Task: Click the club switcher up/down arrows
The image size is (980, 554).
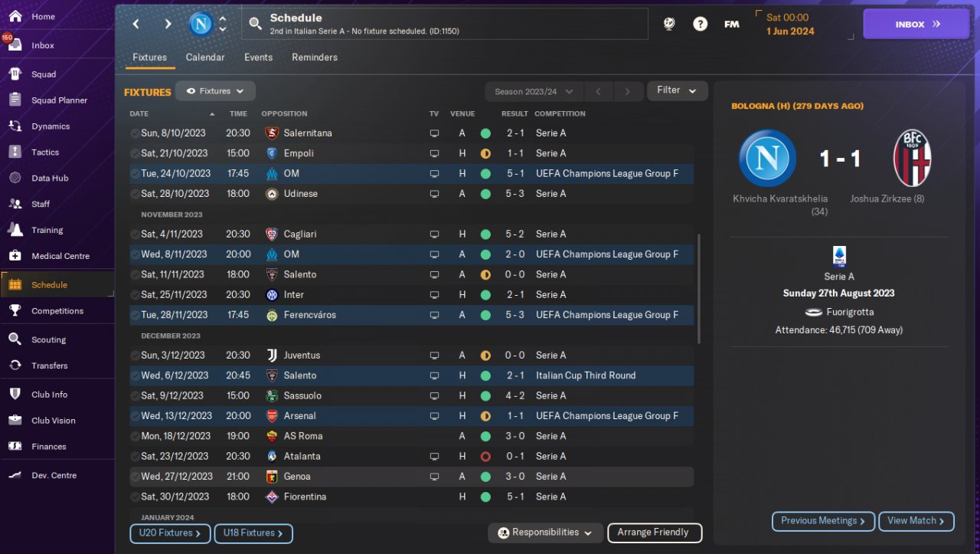Action: (x=223, y=24)
